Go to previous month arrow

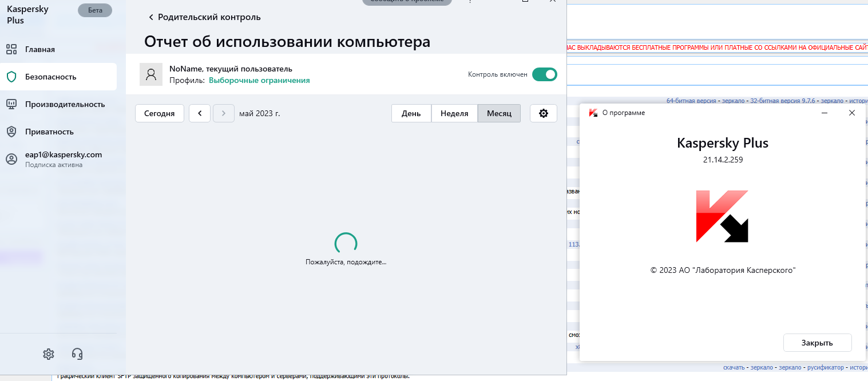200,113
